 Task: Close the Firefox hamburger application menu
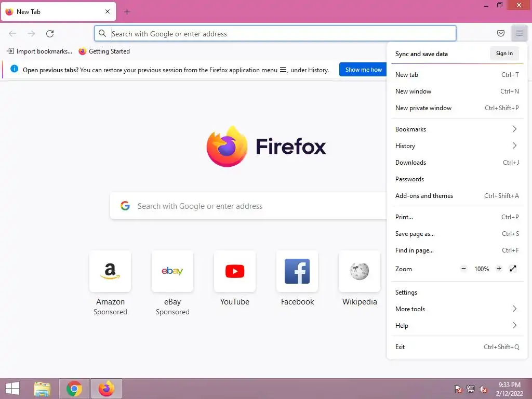[x=519, y=33]
